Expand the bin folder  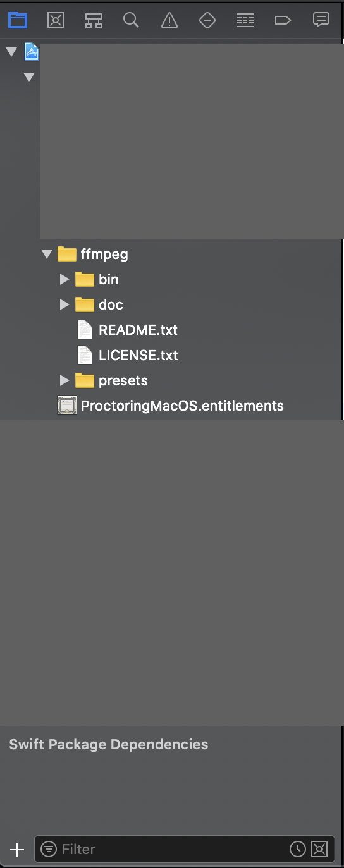coord(64,279)
